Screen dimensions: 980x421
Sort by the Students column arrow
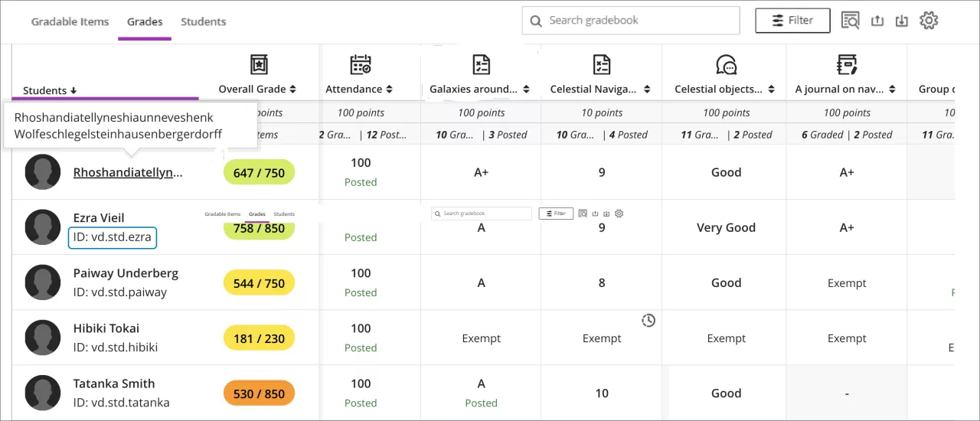(x=73, y=90)
